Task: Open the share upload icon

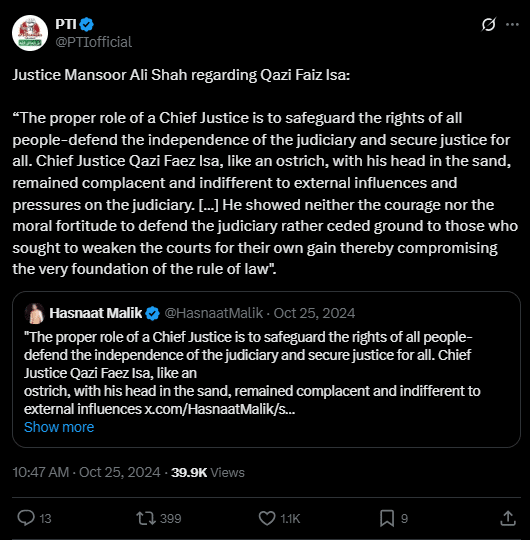Action: [x=508, y=518]
